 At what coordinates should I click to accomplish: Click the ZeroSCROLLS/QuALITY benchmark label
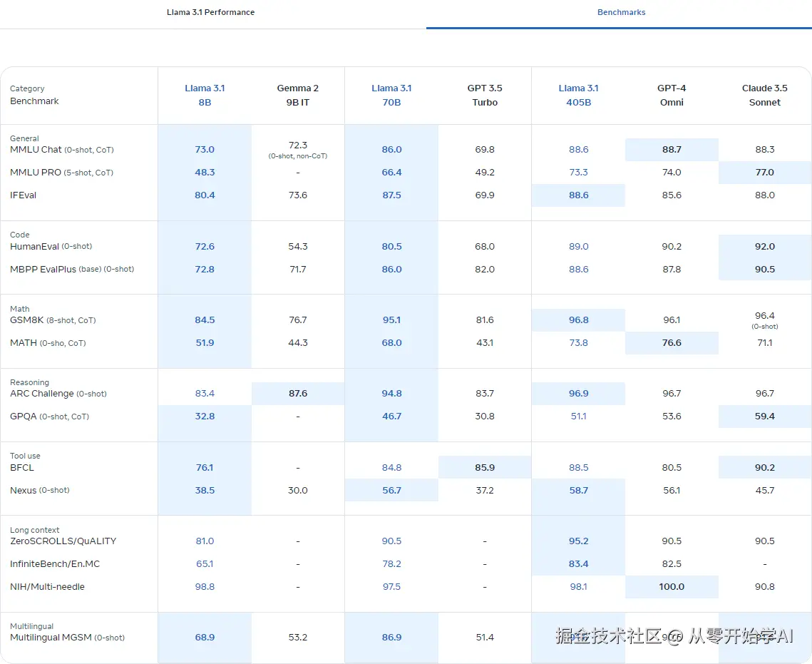[x=63, y=541]
